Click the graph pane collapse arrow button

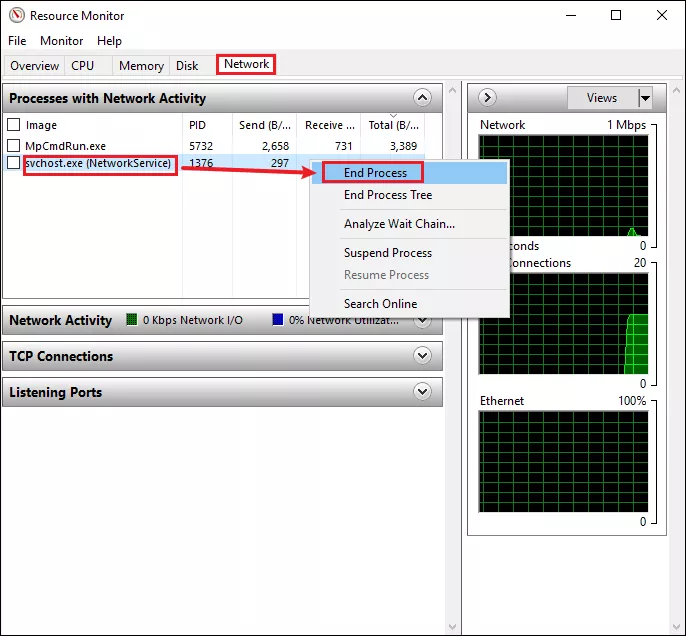(x=487, y=98)
